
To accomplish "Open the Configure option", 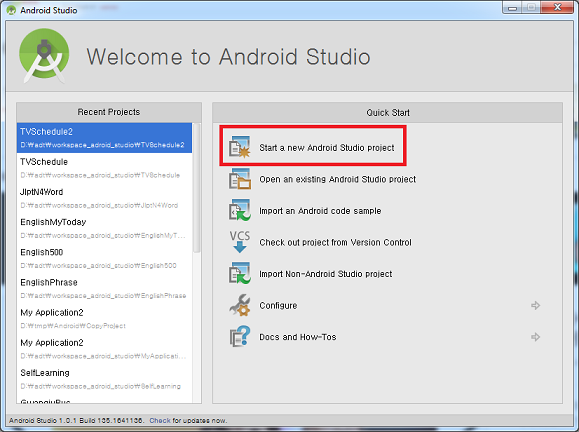I will pos(278,306).
